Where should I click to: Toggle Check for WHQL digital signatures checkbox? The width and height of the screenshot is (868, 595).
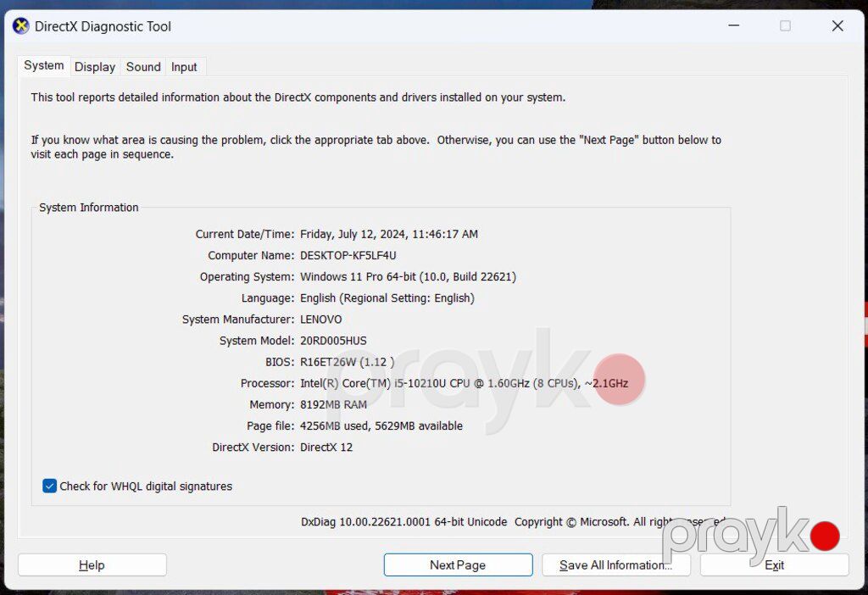click(x=50, y=486)
